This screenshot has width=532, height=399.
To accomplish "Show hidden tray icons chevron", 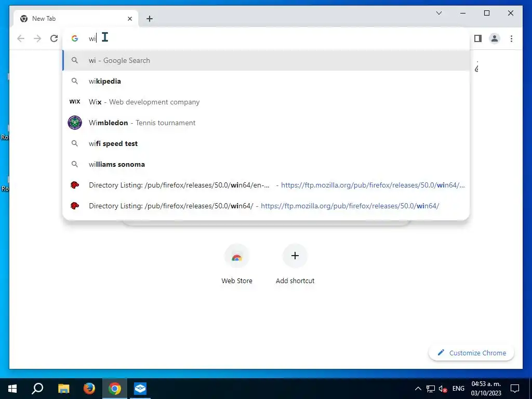I will click(418, 389).
